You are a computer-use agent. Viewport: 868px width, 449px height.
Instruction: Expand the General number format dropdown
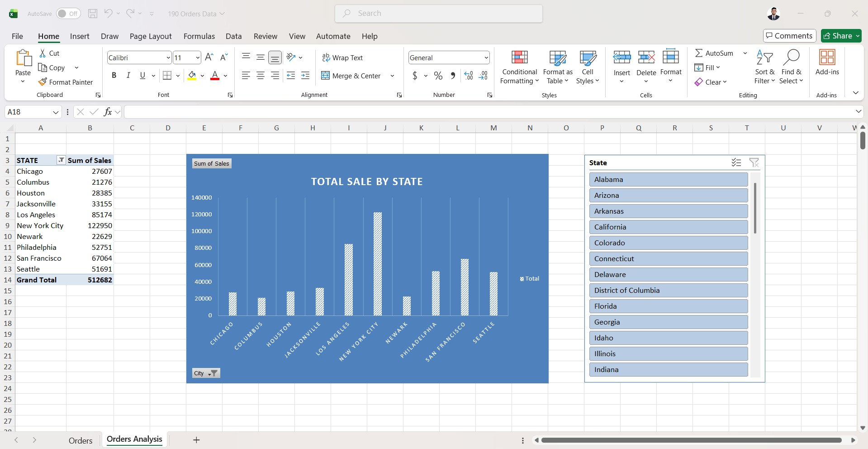tap(486, 58)
